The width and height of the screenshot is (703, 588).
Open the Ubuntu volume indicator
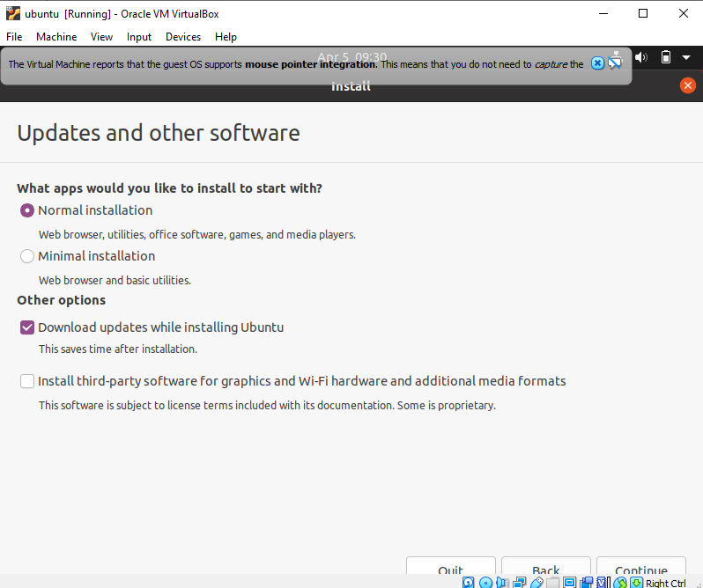[x=641, y=57]
